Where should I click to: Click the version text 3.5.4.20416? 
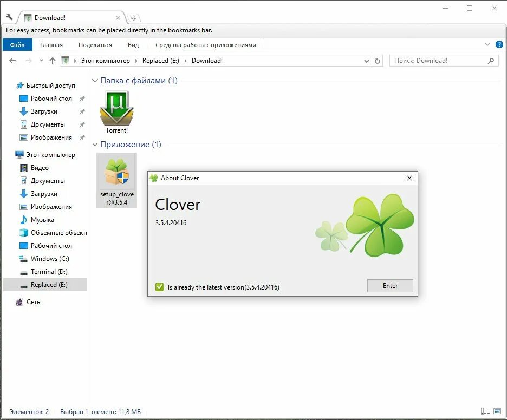171,222
